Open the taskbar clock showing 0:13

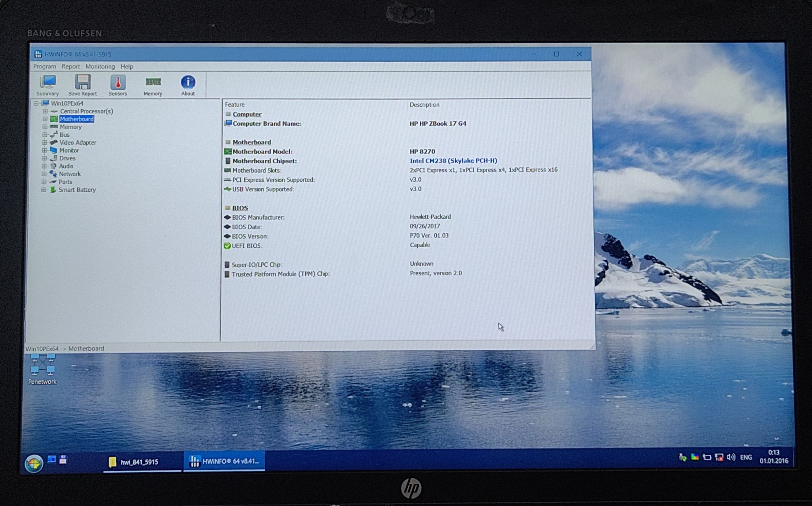[x=774, y=457]
